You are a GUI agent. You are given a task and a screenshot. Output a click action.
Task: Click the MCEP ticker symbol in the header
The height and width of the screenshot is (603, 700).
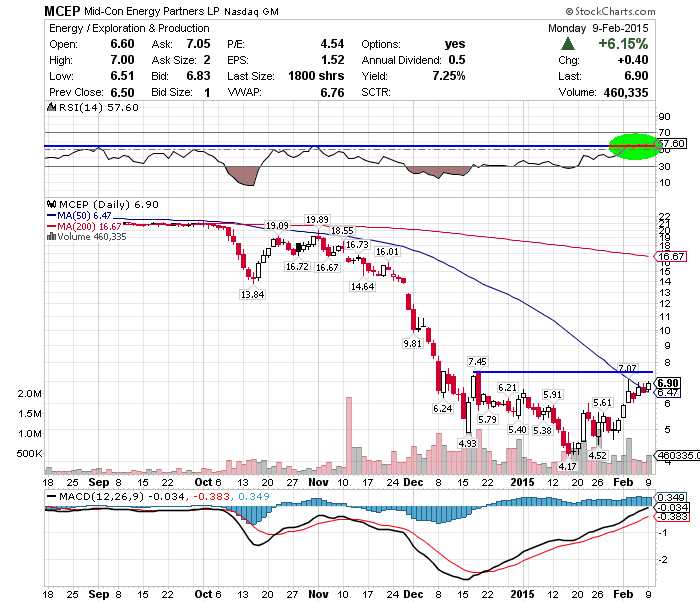pyautogui.click(x=62, y=11)
